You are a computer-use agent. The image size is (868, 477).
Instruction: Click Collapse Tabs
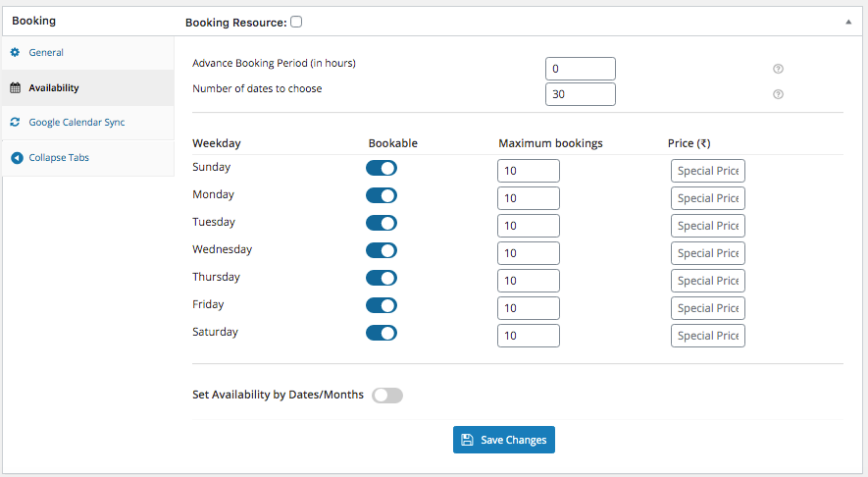click(x=88, y=158)
